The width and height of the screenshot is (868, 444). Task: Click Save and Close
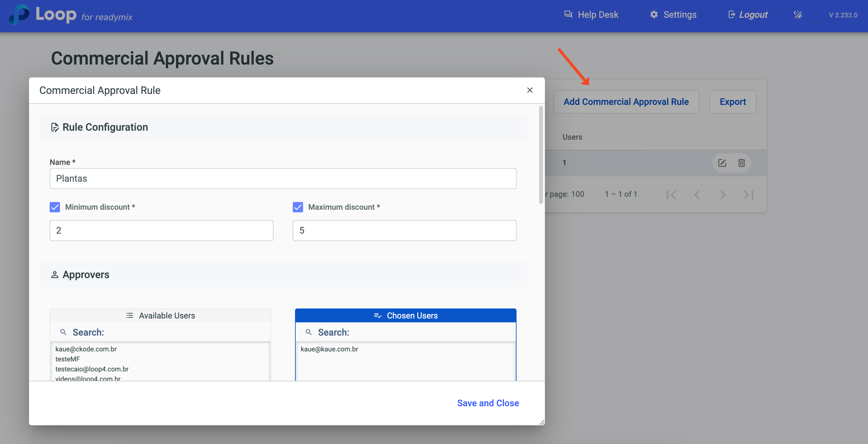(488, 403)
